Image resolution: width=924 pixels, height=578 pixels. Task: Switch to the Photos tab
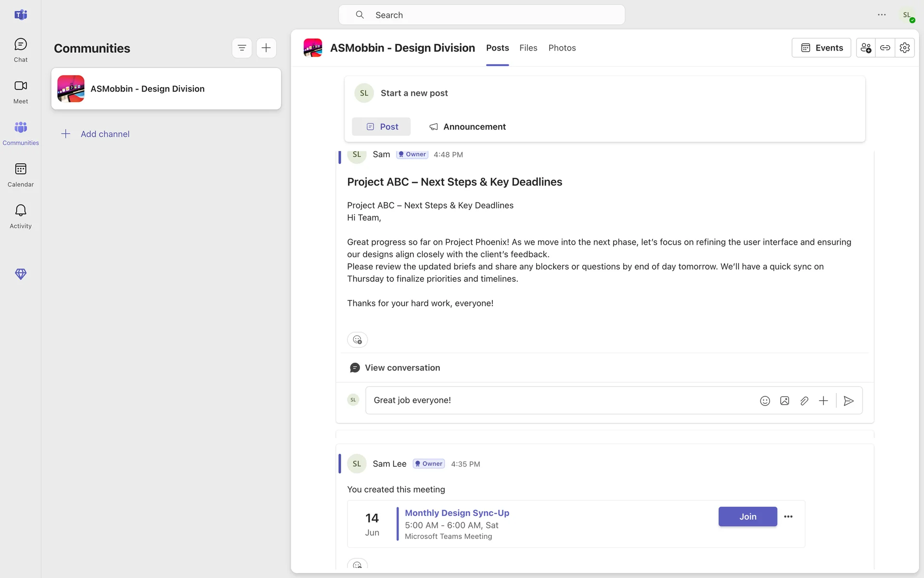[x=562, y=48]
